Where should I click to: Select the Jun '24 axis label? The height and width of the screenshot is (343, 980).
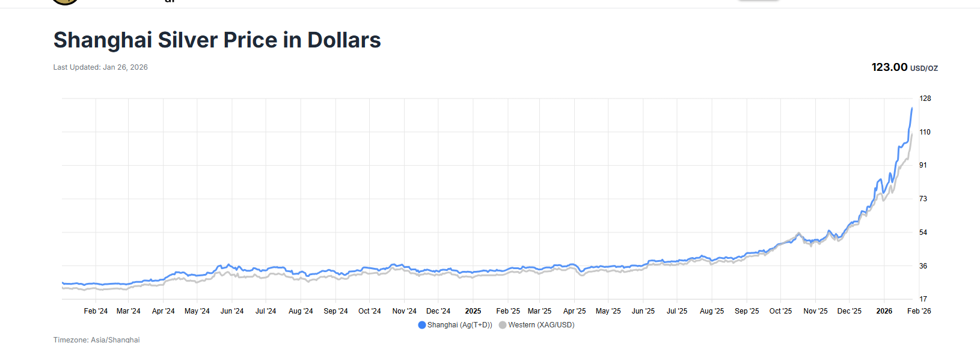coord(232,311)
